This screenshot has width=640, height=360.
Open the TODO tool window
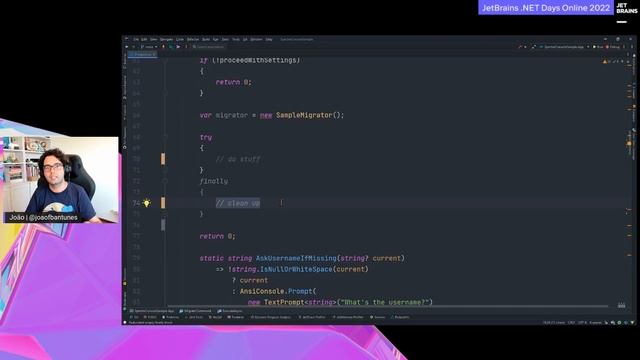(150, 317)
